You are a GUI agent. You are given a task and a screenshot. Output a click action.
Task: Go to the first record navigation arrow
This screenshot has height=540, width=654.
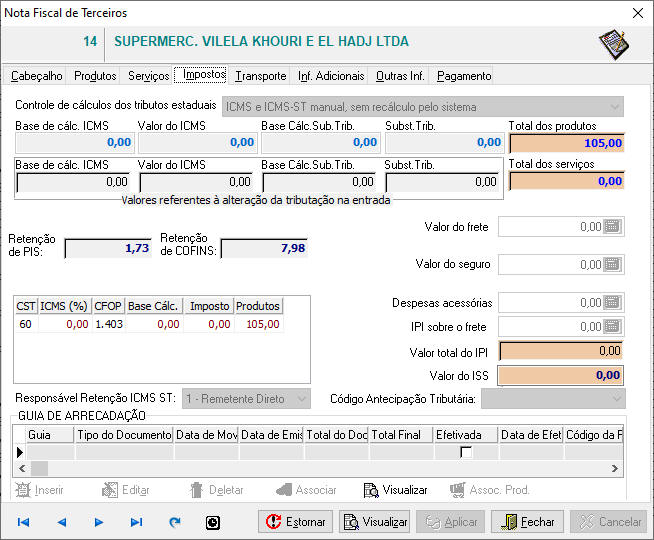(x=23, y=522)
